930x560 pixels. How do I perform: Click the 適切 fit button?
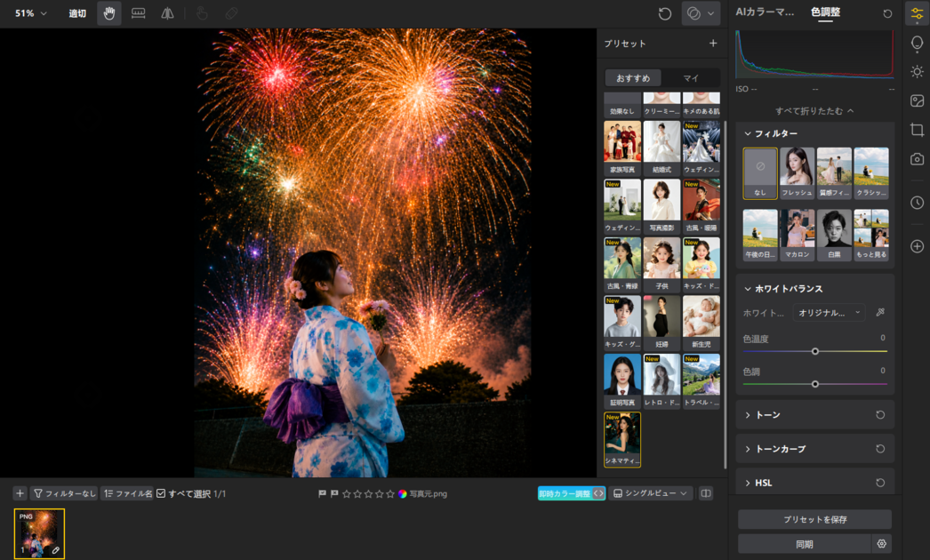click(x=77, y=13)
